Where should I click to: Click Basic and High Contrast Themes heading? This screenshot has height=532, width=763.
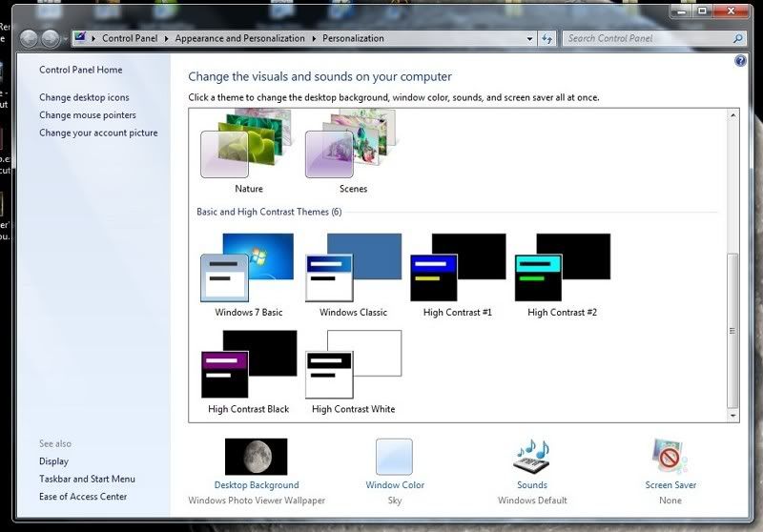pos(269,212)
